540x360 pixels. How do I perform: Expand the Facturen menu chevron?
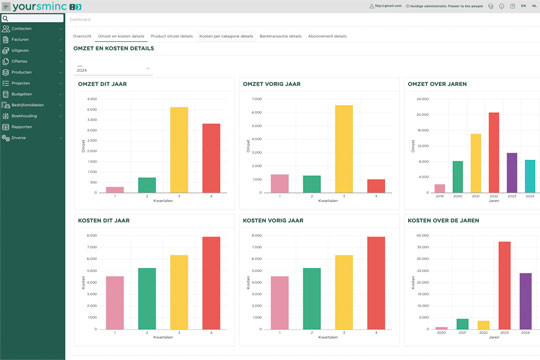tap(61, 40)
